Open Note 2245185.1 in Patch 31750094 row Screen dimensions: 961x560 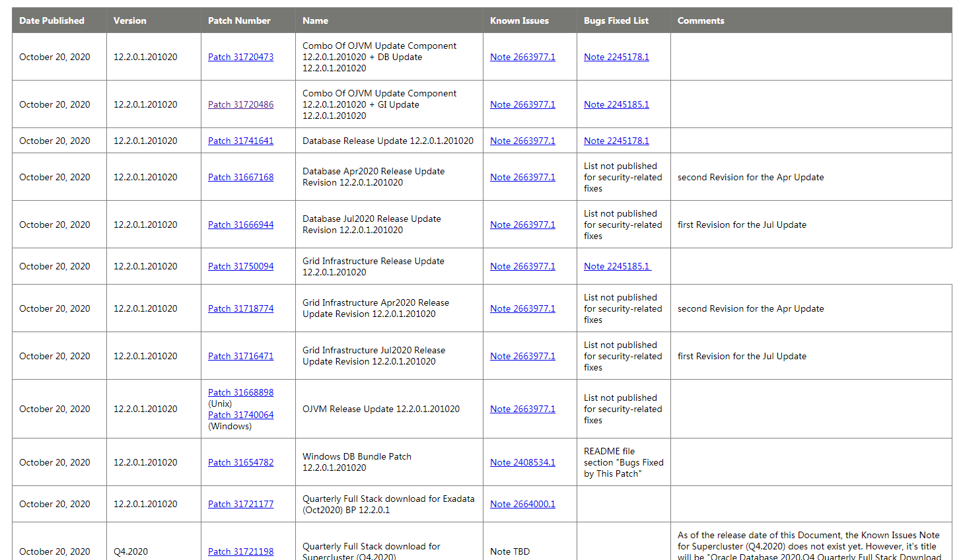[617, 266]
